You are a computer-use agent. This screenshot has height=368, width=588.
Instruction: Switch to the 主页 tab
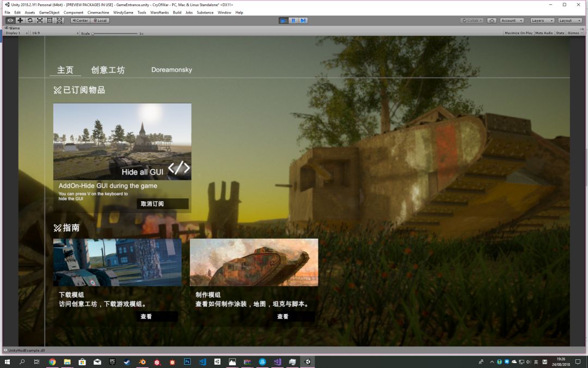[x=65, y=70]
